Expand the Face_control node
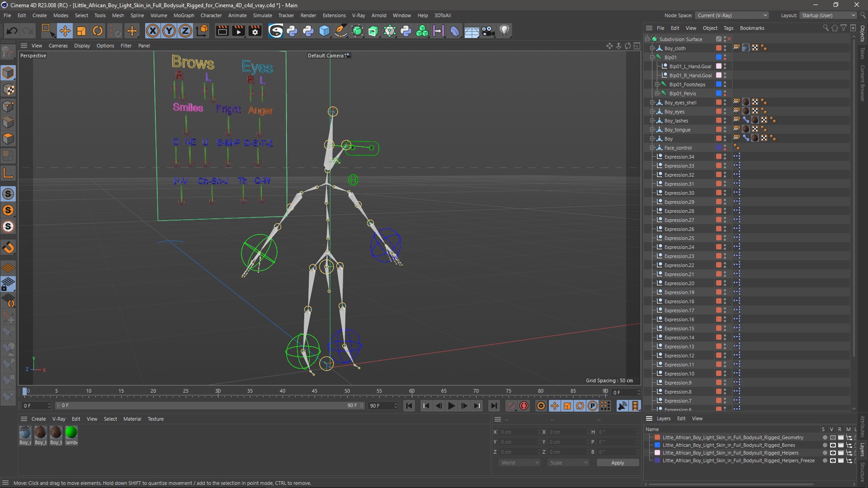 coord(652,148)
